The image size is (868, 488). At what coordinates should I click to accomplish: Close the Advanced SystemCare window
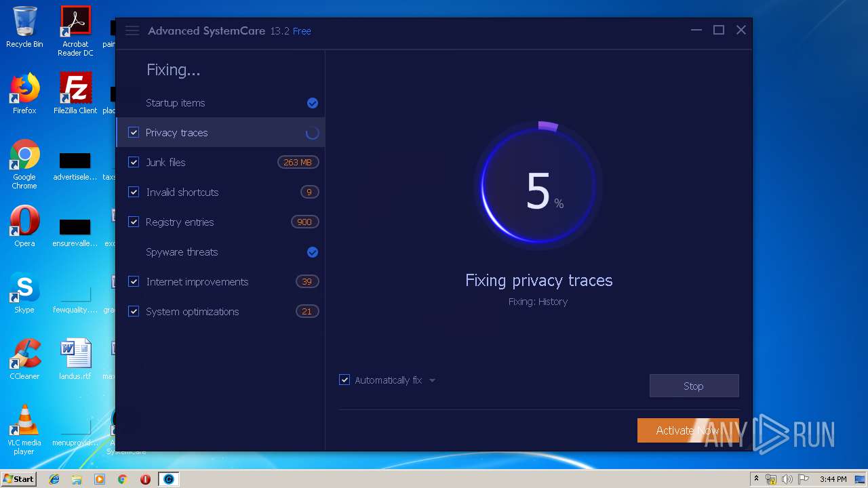click(741, 30)
